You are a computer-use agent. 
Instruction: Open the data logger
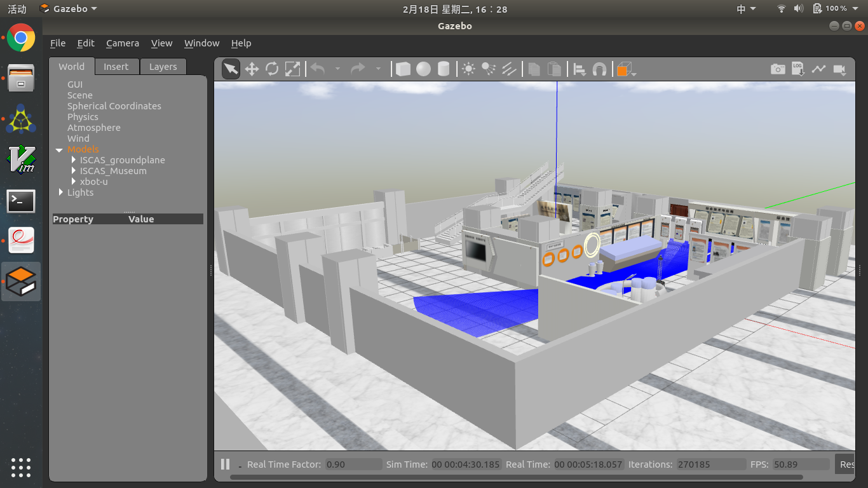pos(798,69)
